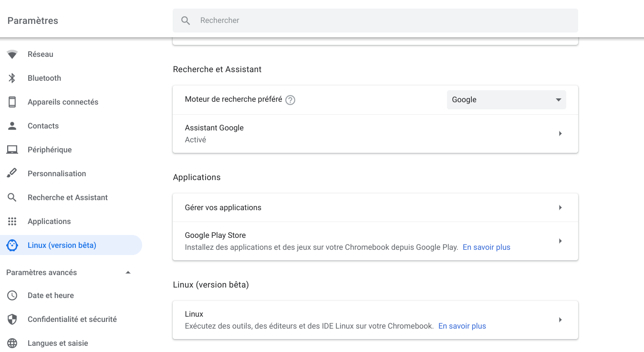
Task: Click the Activé status text
Action: pyautogui.click(x=196, y=140)
